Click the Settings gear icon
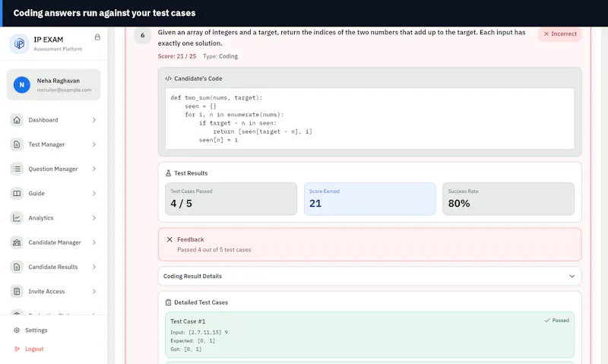 17,331
